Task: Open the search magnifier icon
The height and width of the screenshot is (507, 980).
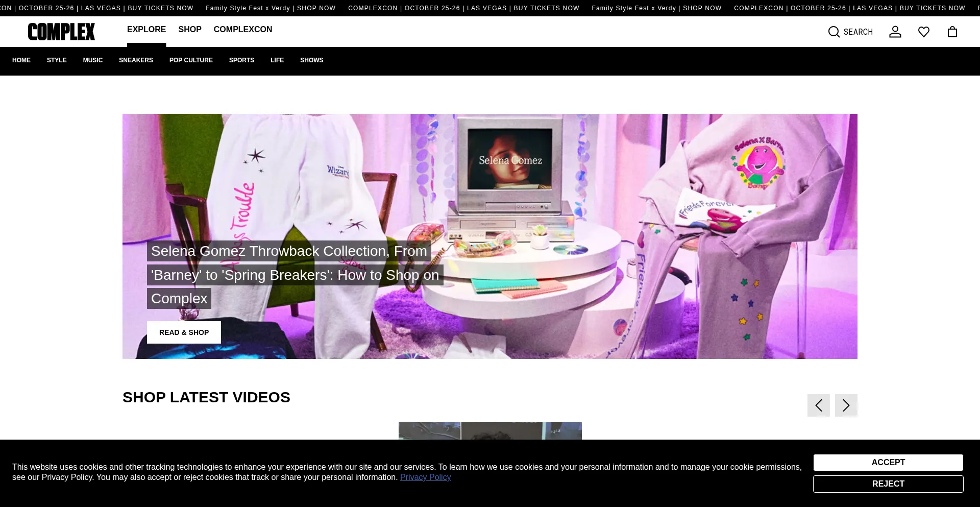Action: click(834, 32)
